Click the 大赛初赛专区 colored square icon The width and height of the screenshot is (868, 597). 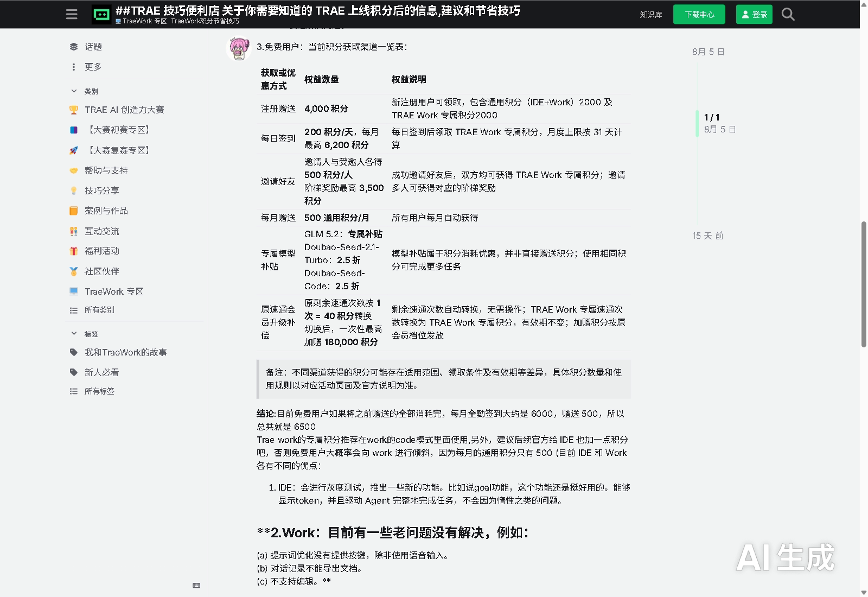tap(74, 130)
